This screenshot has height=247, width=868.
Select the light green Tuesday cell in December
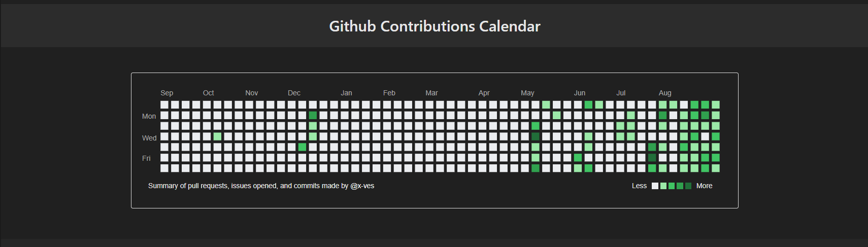(313, 126)
